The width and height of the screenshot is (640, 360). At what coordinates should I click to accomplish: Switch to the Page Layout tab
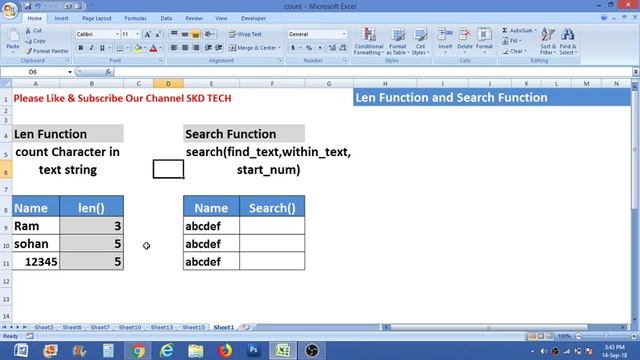(97, 18)
